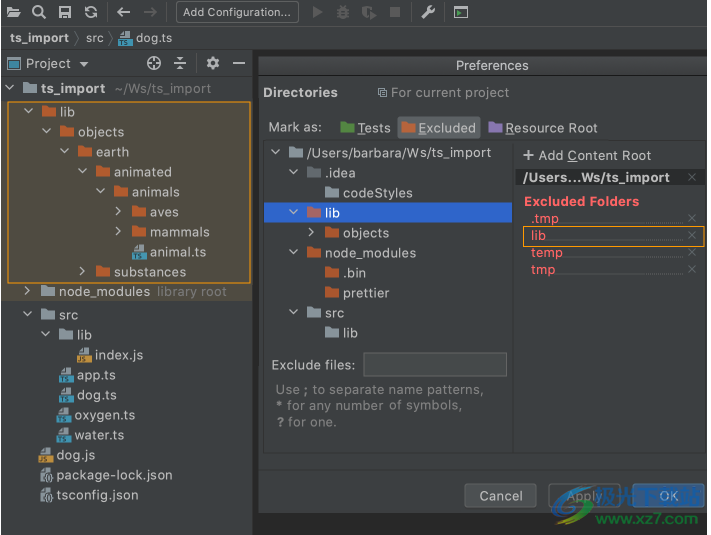Expand node_modules library root in Project tree
The width and height of the screenshot is (711, 535).
27,291
